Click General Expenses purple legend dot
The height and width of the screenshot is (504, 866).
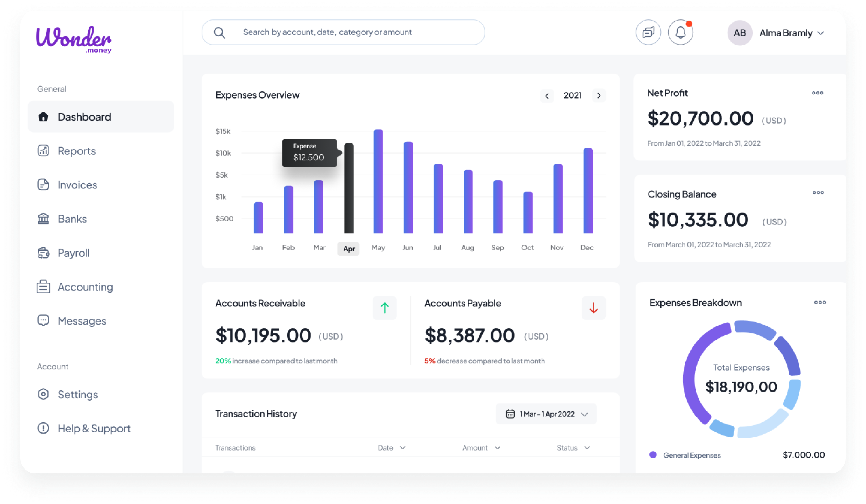pyautogui.click(x=653, y=455)
